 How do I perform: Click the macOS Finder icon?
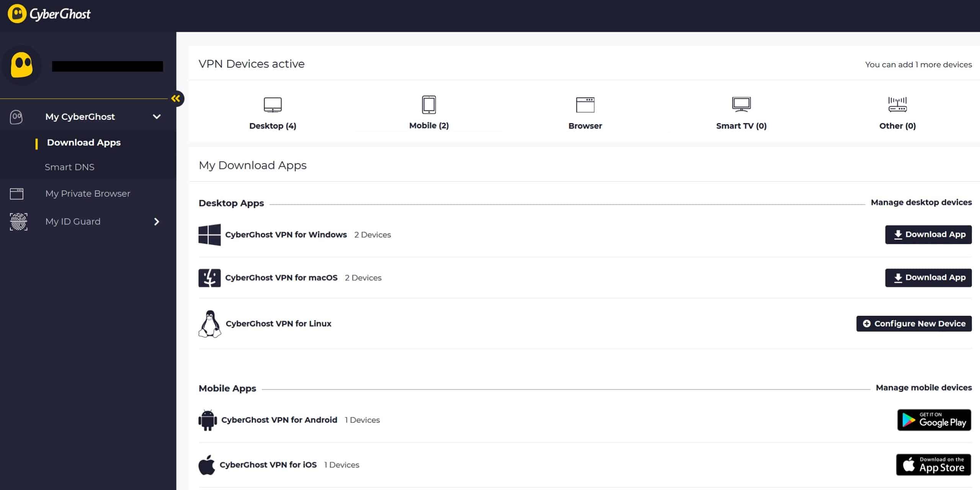(209, 278)
